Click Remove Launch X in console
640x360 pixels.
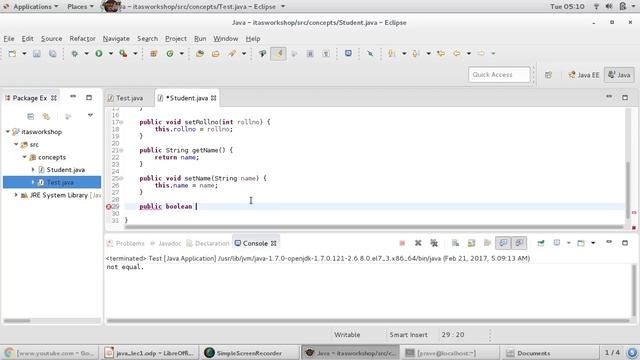coord(418,243)
